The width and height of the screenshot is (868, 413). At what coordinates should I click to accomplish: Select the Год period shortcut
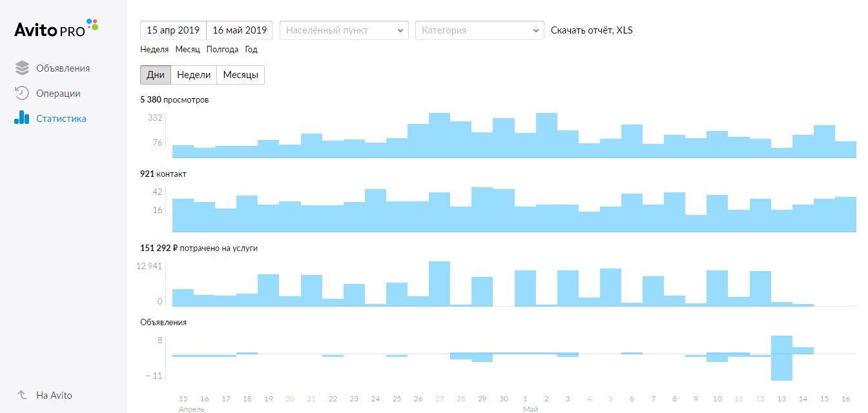coord(251,50)
